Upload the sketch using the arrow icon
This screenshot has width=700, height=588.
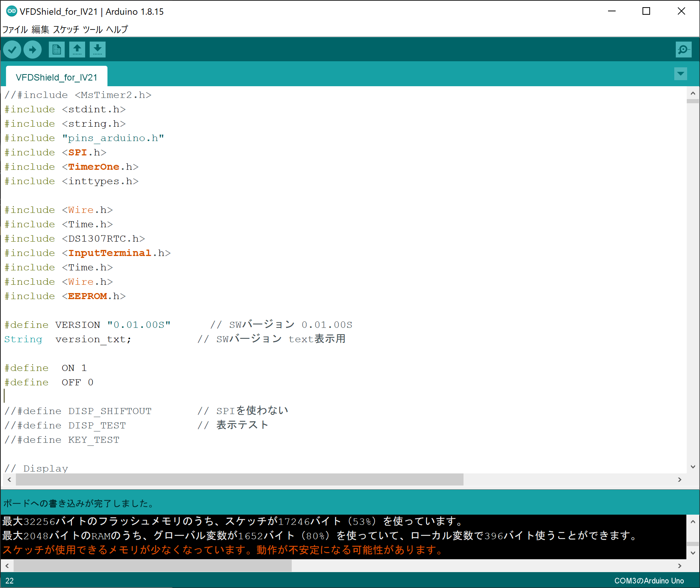coord(32,50)
